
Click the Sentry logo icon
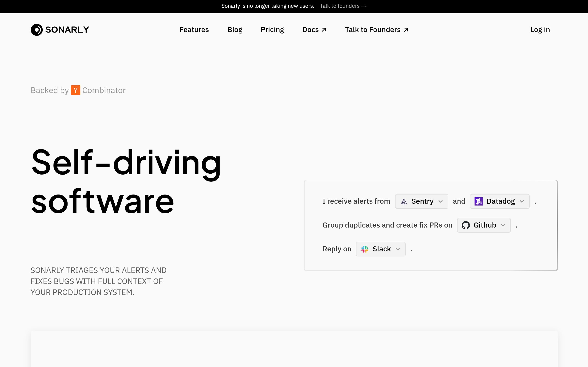coord(404,201)
